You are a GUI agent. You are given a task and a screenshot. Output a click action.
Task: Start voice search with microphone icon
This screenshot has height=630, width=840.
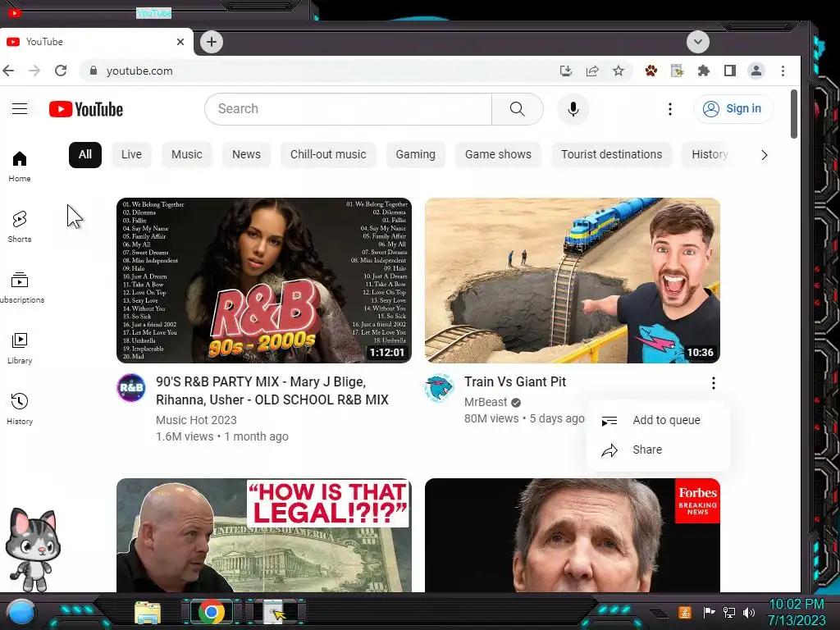click(573, 109)
